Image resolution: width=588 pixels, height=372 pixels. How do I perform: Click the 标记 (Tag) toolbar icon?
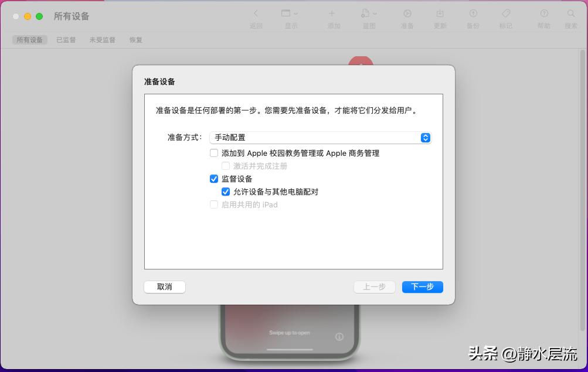[x=505, y=18]
